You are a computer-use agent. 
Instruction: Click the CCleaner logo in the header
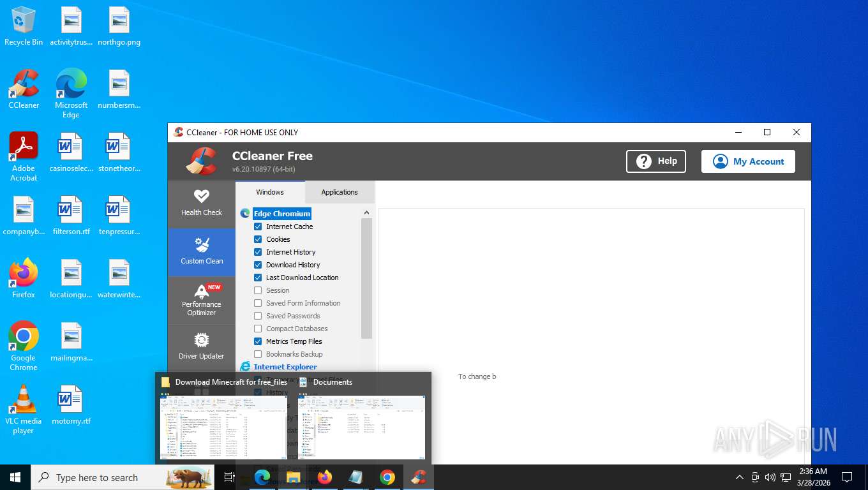click(x=202, y=161)
